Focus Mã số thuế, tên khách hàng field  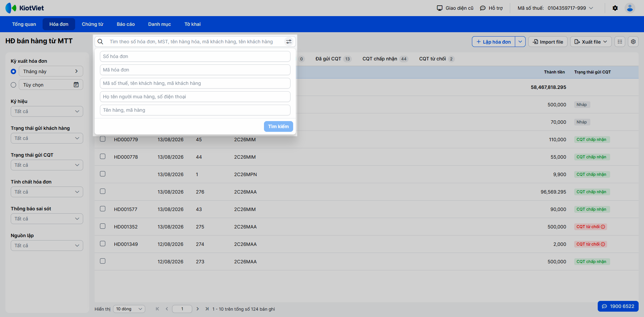(x=195, y=83)
